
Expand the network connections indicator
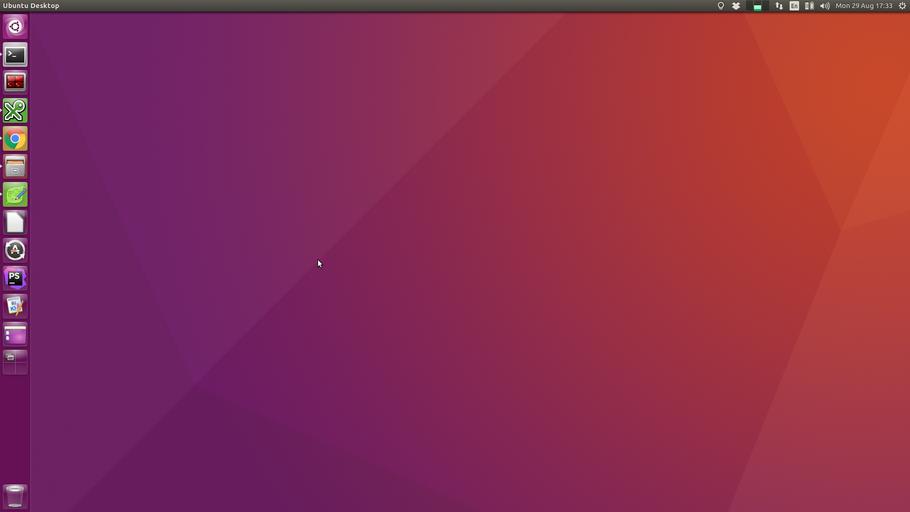[x=779, y=6]
